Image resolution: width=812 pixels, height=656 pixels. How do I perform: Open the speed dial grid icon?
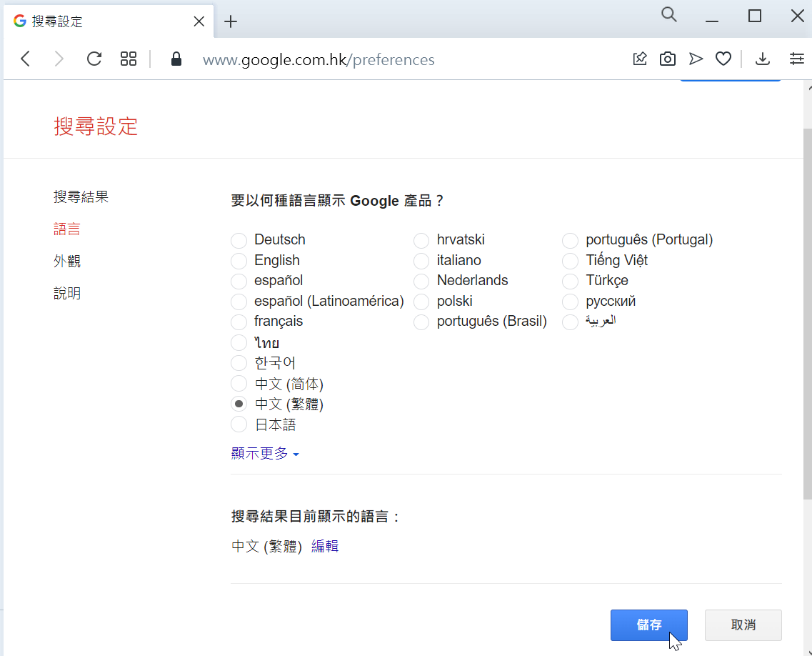point(129,59)
